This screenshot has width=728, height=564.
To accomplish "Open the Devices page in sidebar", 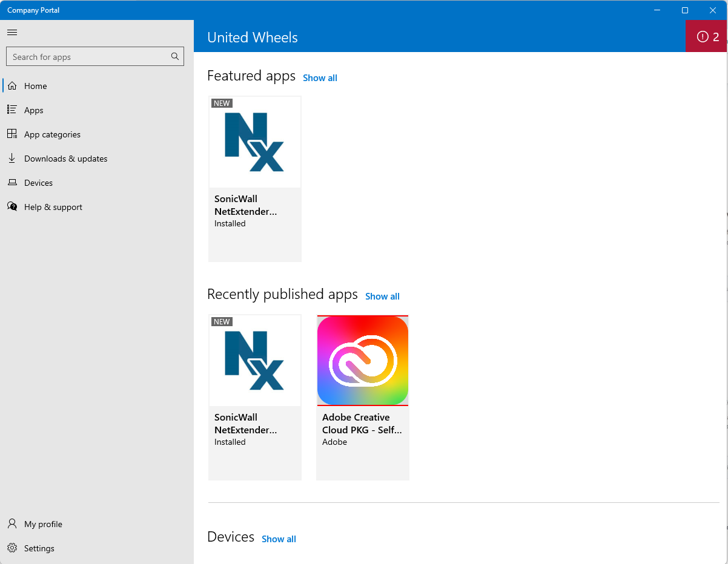I will pyautogui.click(x=97, y=183).
